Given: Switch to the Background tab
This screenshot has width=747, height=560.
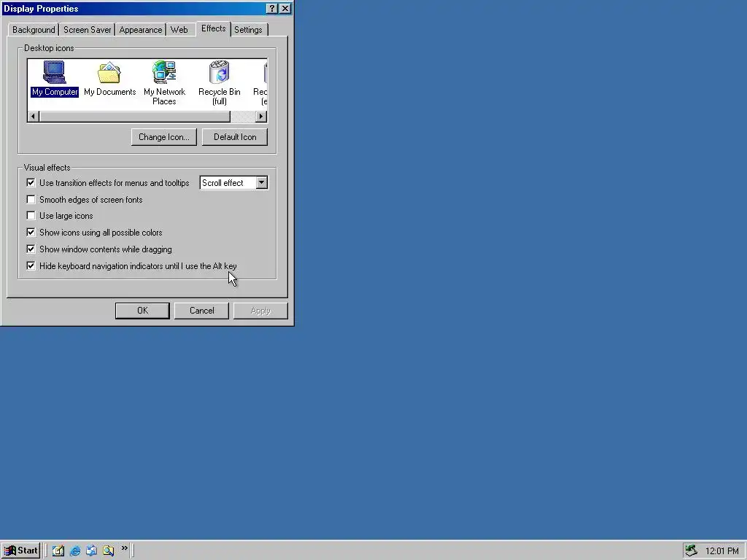Looking at the screenshot, I should pos(34,29).
